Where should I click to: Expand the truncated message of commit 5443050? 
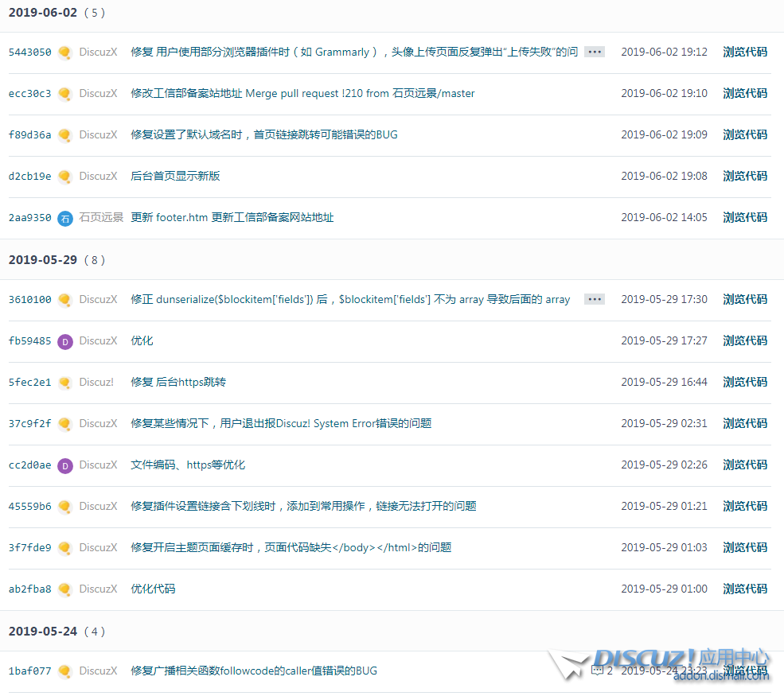[595, 52]
